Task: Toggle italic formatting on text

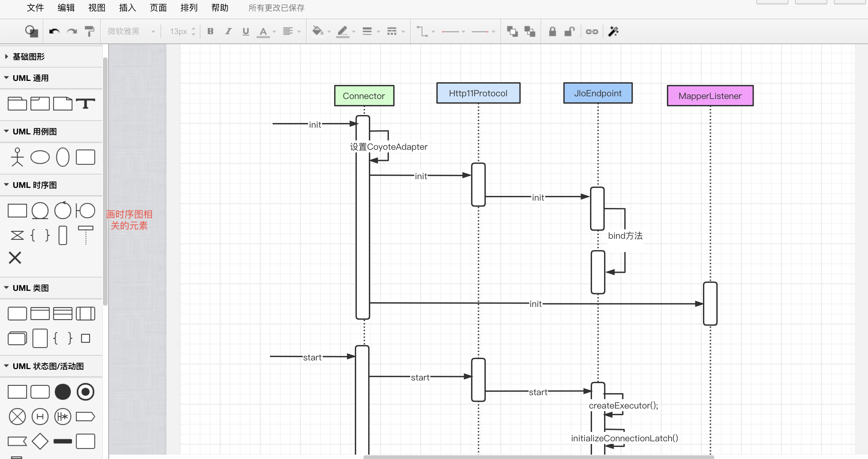Action: pos(227,31)
